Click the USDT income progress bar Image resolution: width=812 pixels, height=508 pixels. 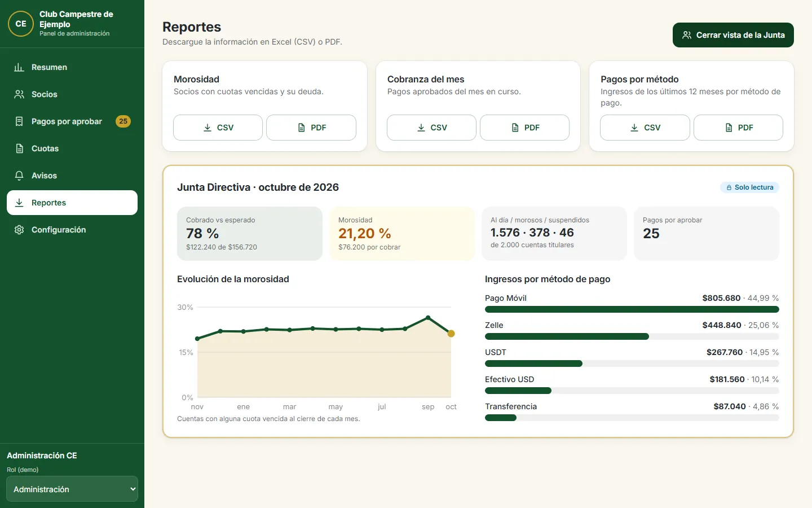632,364
